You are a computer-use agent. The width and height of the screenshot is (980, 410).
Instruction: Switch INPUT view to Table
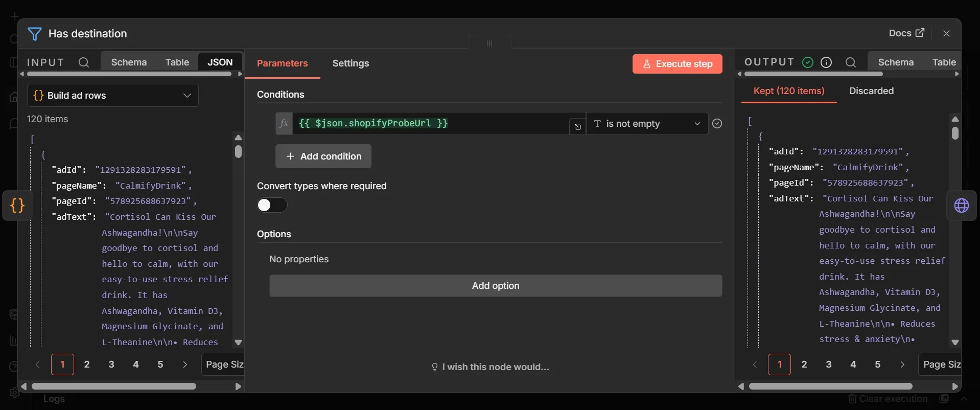pyautogui.click(x=177, y=62)
